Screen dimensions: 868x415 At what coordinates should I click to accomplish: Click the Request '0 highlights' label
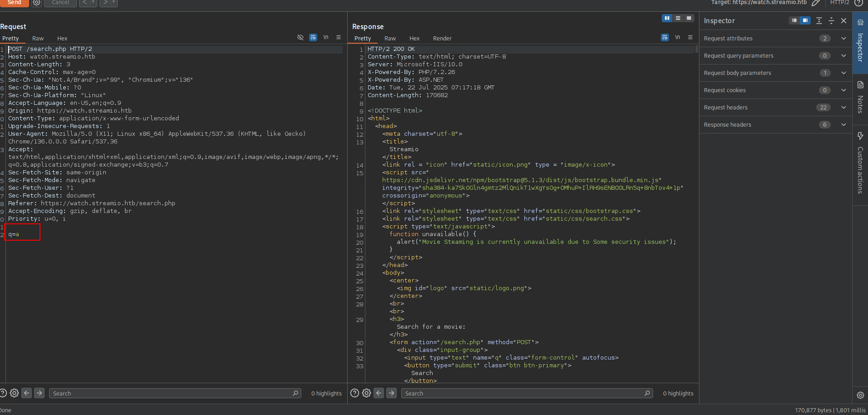(x=326, y=394)
